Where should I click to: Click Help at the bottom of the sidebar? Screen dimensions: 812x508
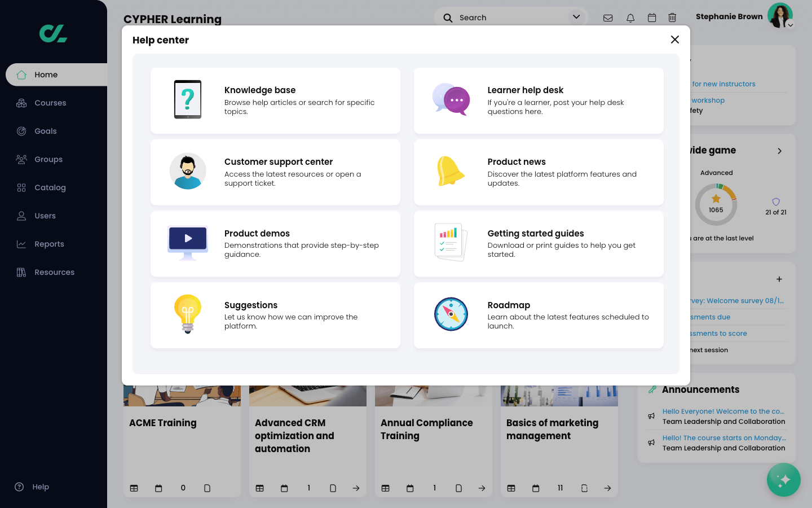pyautogui.click(x=32, y=487)
